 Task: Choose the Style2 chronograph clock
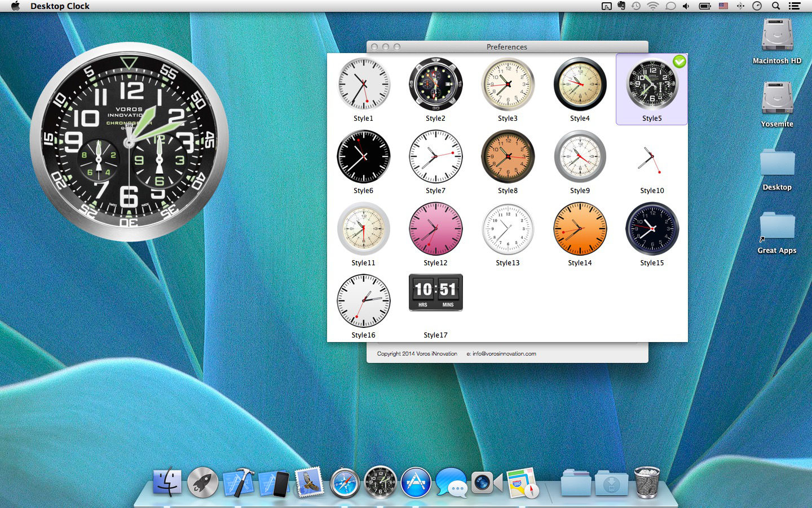435,84
